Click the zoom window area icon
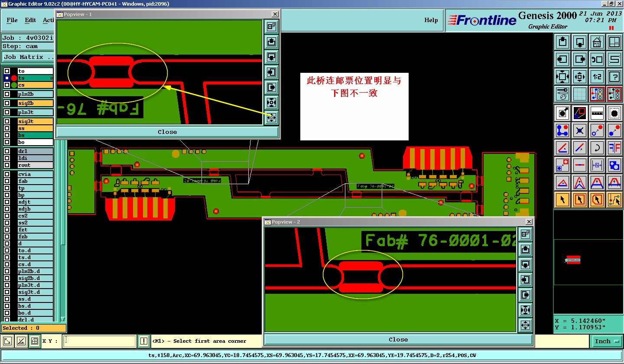This screenshot has height=364, width=624. [x=614, y=42]
